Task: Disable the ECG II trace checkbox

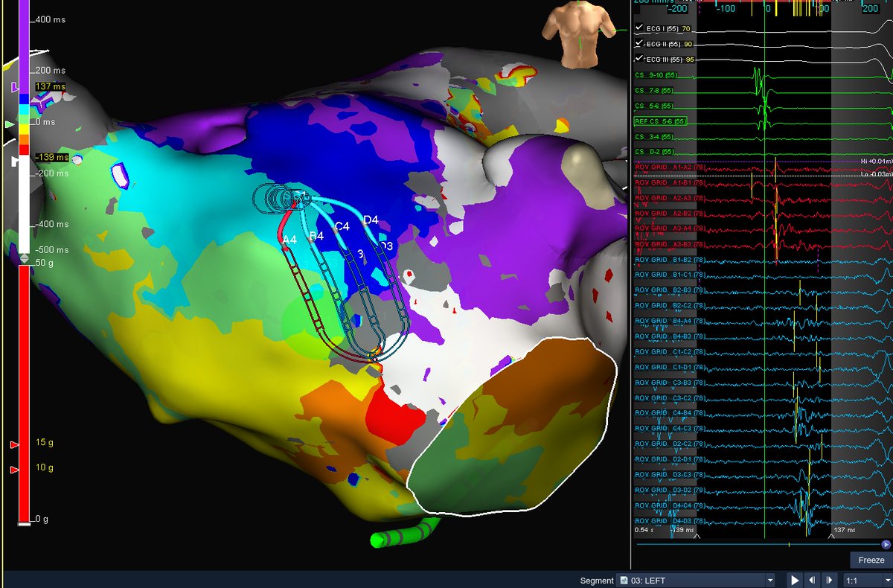Action: pyautogui.click(x=638, y=43)
